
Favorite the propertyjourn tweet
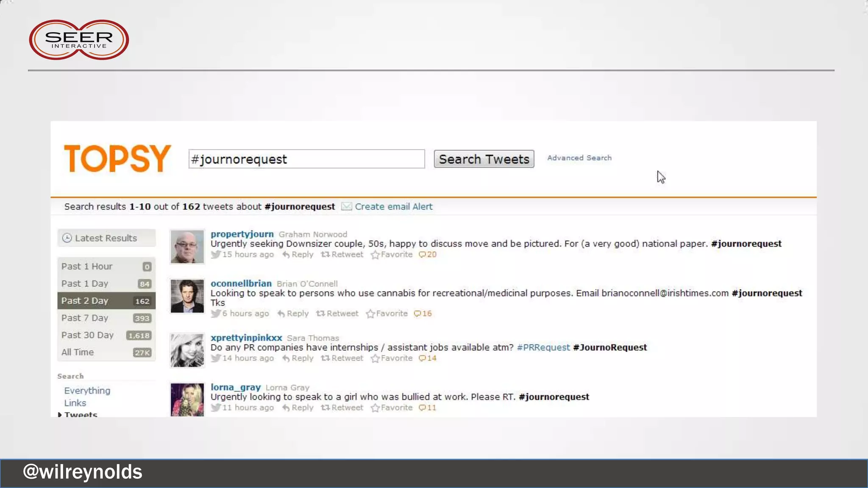point(392,255)
